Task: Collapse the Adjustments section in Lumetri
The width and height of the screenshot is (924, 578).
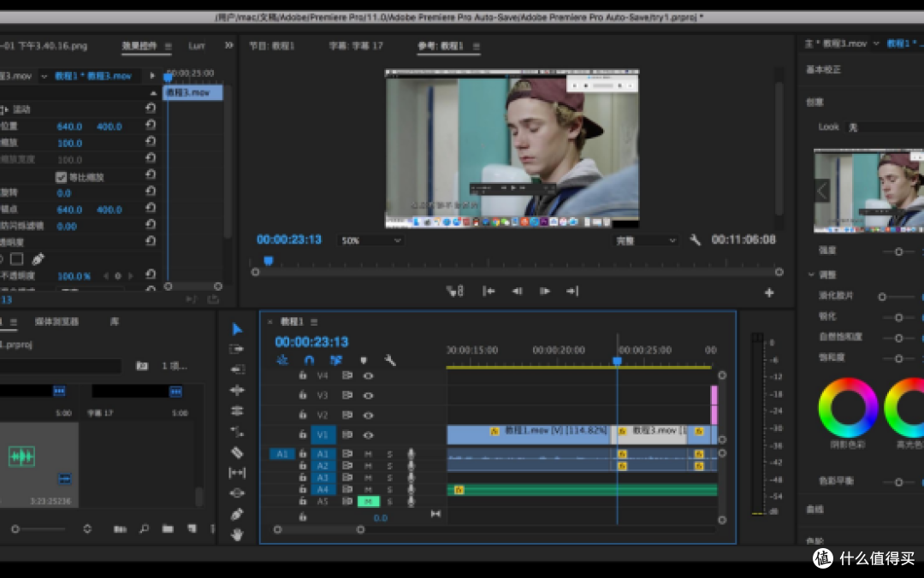Action: [x=811, y=274]
